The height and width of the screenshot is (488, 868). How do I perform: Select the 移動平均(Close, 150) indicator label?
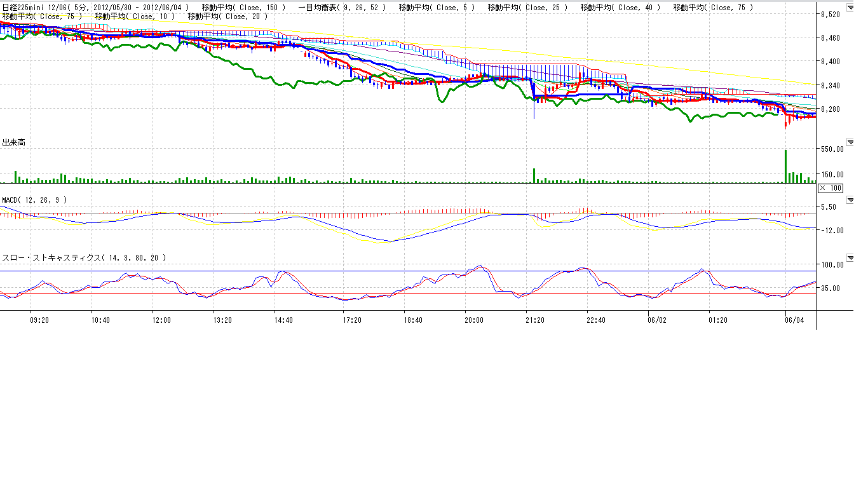(243, 7)
